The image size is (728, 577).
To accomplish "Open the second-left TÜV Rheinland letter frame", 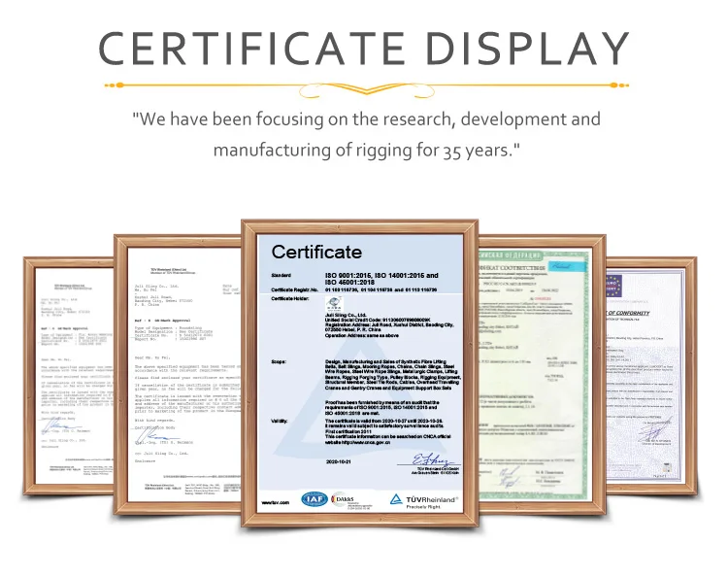I will pos(178,375).
